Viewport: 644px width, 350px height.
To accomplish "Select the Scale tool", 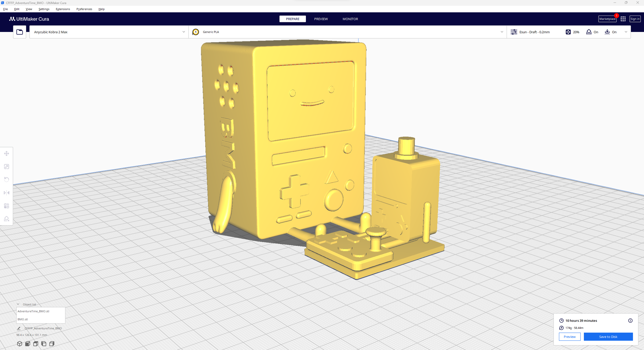I will click(x=6, y=166).
